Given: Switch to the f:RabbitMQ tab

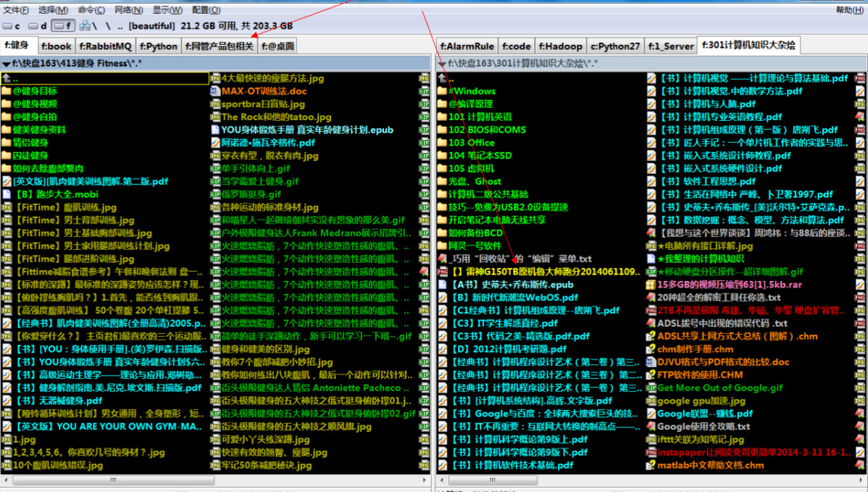Looking at the screenshot, I should (x=105, y=46).
